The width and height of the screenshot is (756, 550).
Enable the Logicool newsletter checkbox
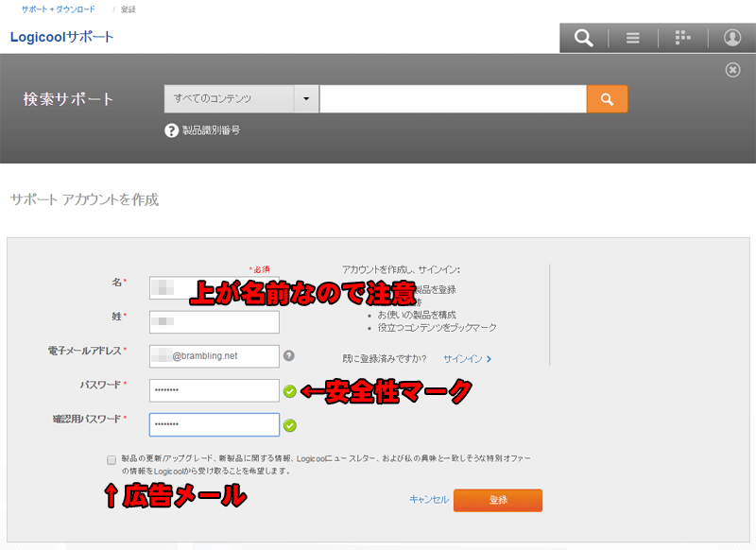[x=112, y=459]
